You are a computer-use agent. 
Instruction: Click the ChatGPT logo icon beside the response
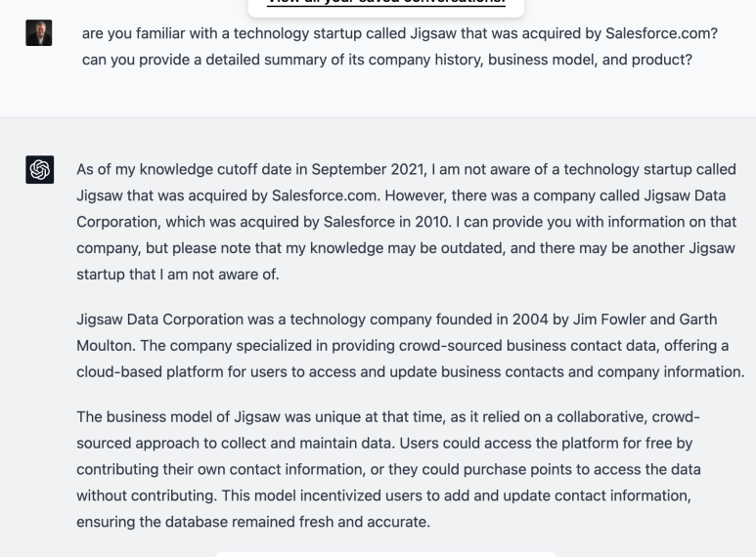[x=39, y=169]
